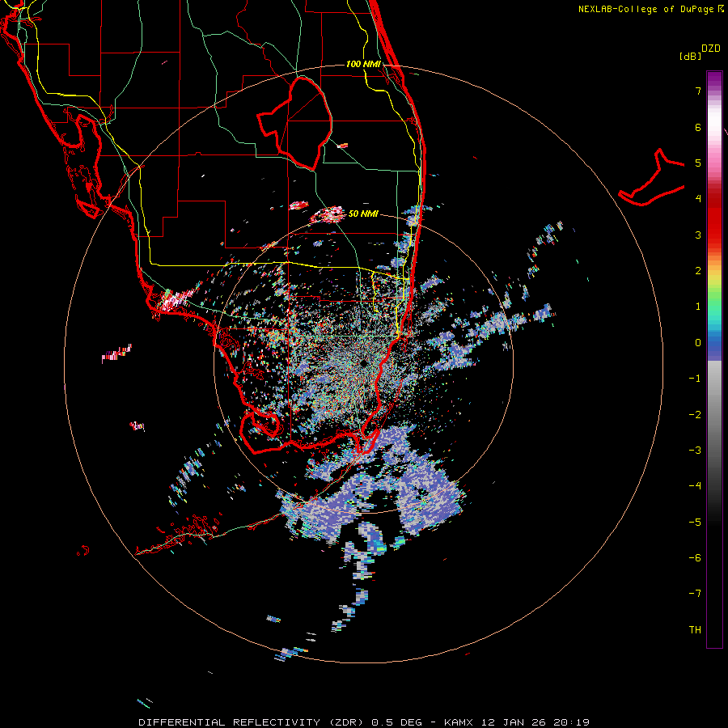Image resolution: width=728 pixels, height=728 pixels.
Task: Select the positive 2 scale value
Action: point(698,271)
